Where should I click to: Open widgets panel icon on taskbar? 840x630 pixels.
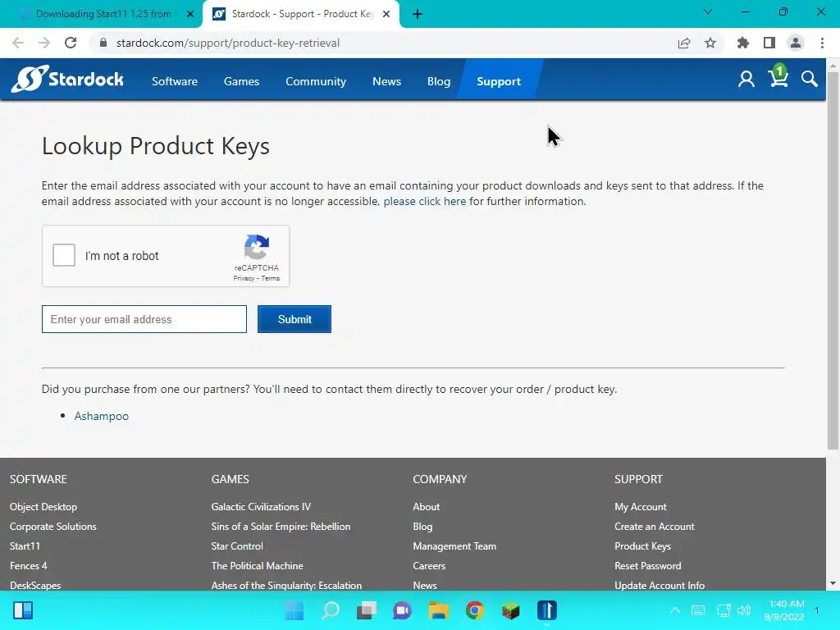pyautogui.click(x=23, y=610)
